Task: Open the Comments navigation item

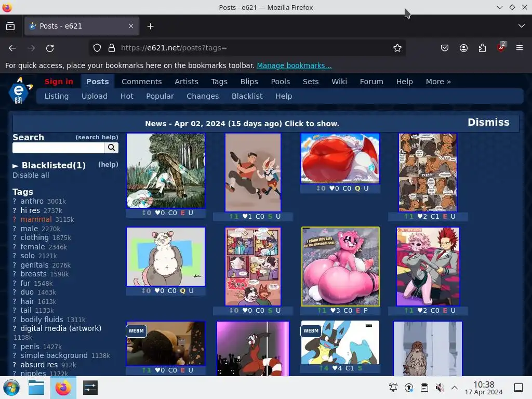Action: (x=141, y=82)
